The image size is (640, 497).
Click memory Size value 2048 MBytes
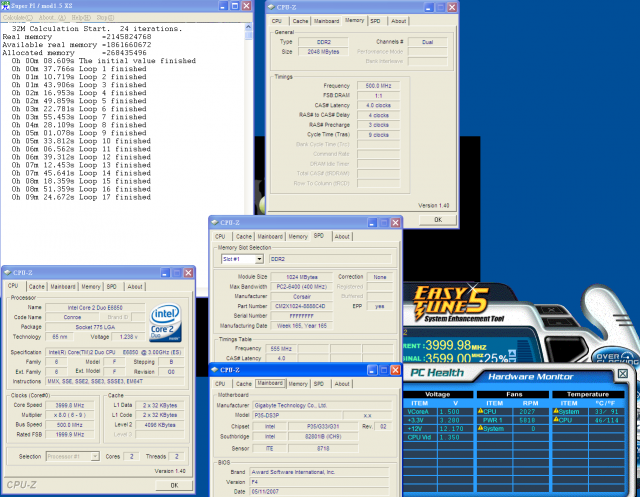click(x=323, y=51)
